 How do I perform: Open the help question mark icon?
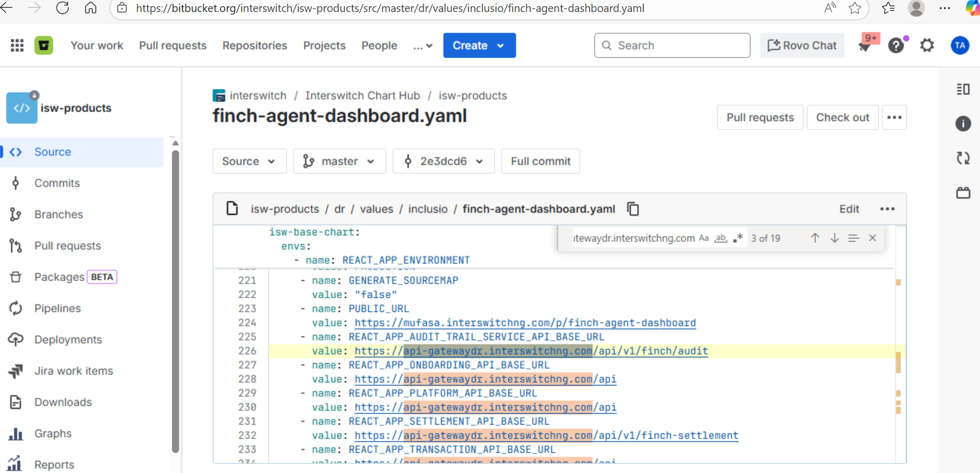pyautogui.click(x=896, y=45)
